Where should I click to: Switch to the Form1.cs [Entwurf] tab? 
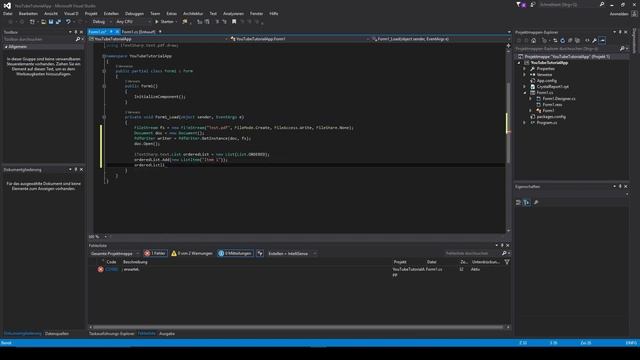(138, 32)
